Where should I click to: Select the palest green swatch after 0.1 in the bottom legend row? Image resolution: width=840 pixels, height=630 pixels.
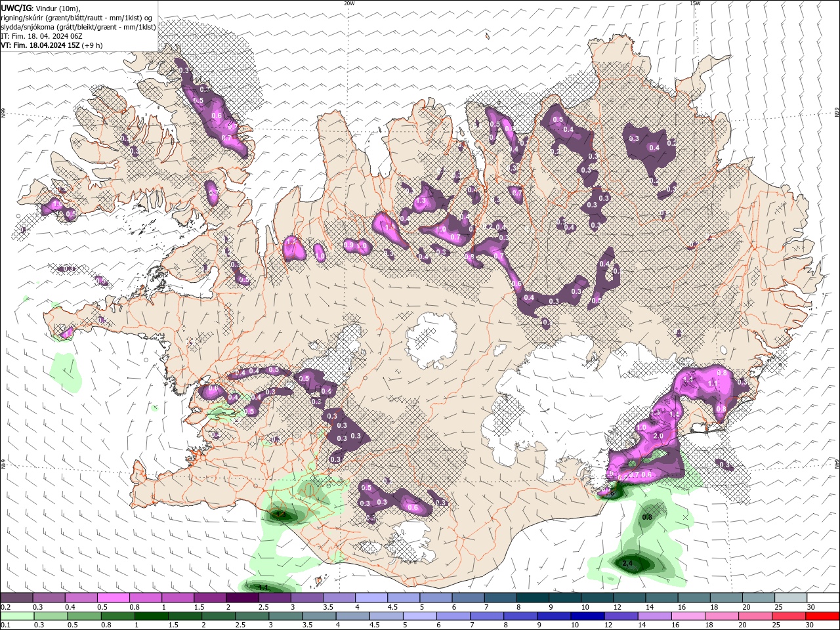(17, 616)
